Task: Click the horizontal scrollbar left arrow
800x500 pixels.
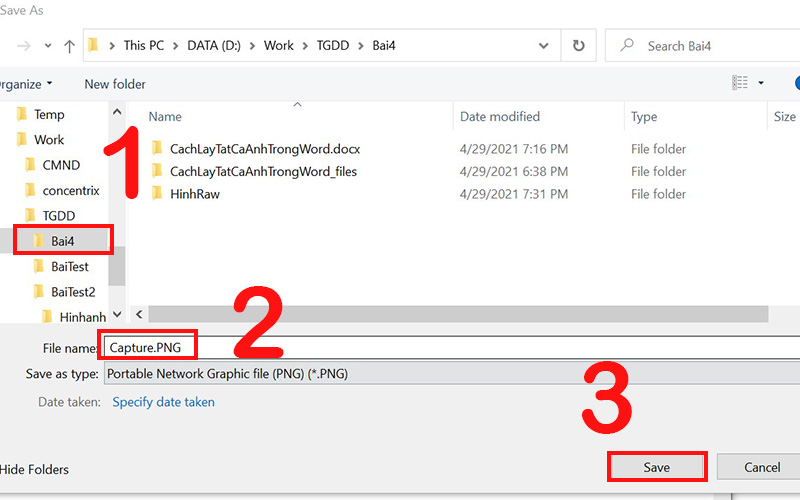Action: coord(139,314)
